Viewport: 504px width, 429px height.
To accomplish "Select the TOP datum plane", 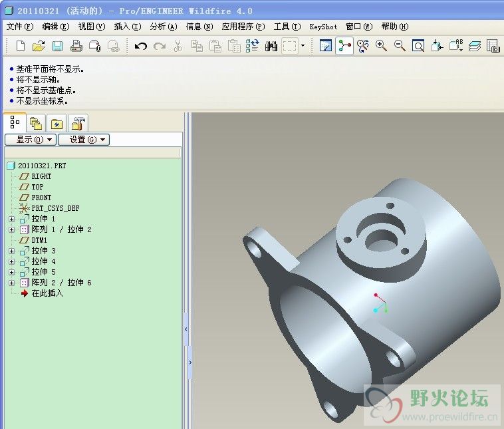I will pos(31,187).
